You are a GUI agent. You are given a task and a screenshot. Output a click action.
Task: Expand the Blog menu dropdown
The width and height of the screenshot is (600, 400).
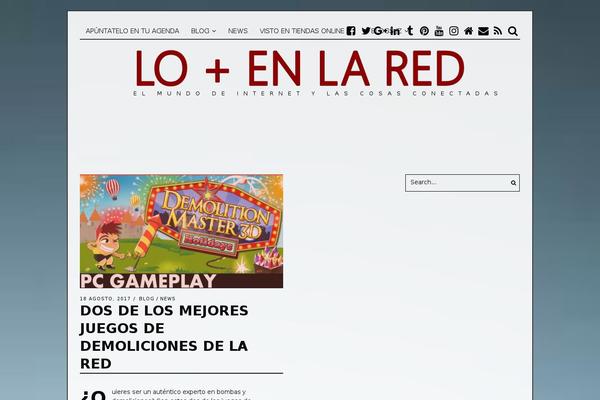point(203,31)
